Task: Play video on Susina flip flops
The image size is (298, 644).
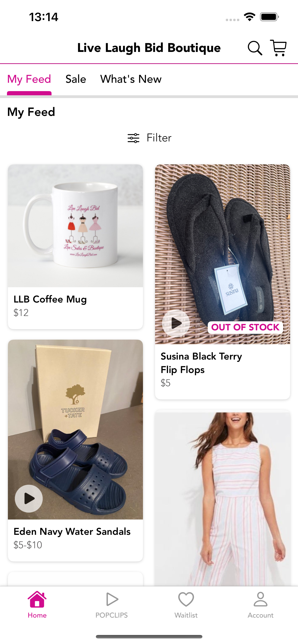Action: pos(176,323)
